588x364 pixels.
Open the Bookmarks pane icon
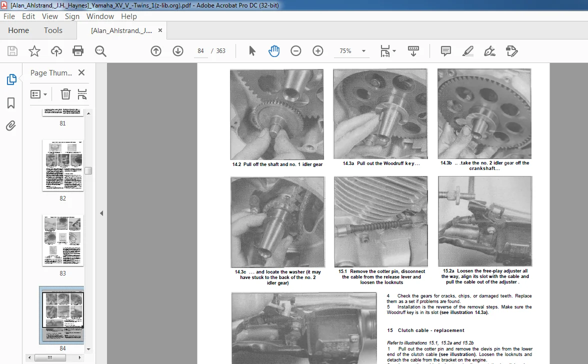pos(11,102)
